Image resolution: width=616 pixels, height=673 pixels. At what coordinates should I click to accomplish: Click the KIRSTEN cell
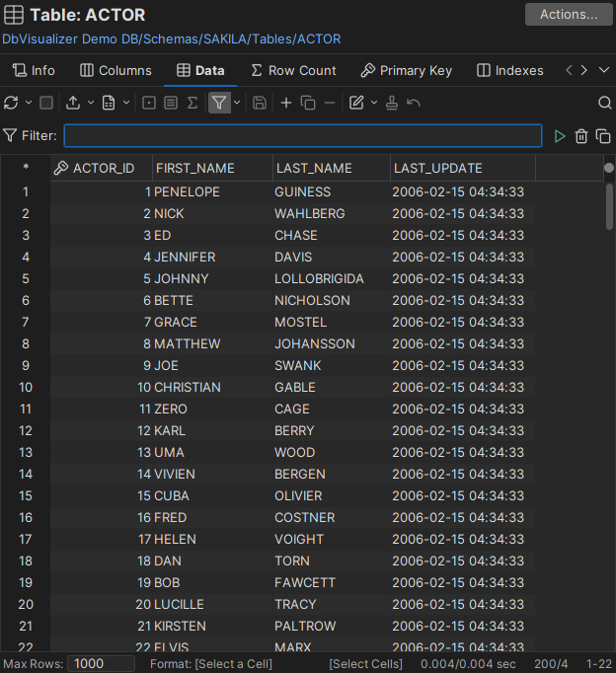tap(212, 626)
